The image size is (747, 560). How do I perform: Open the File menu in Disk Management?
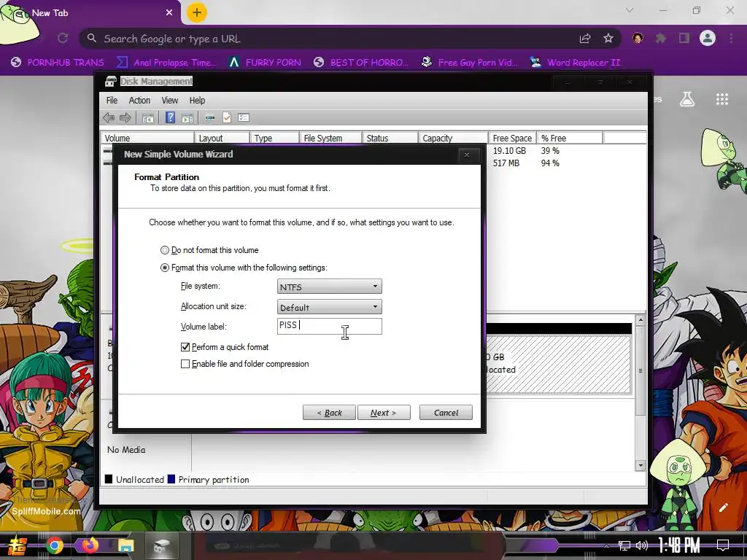[x=112, y=101]
